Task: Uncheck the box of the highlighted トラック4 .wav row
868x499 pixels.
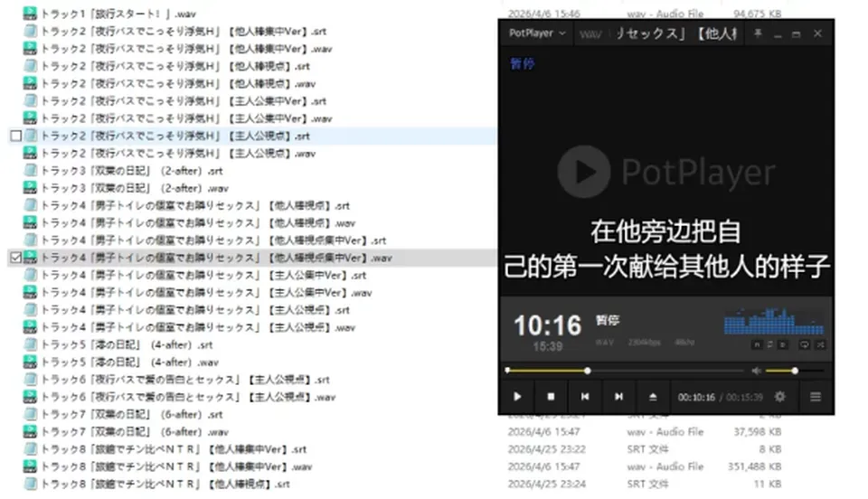Action: (x=16, y=258)
